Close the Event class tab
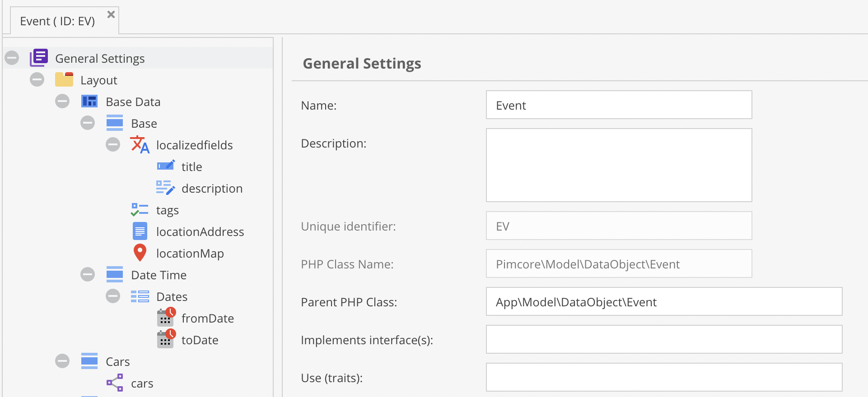The width and height of the screenshot is (868, 397). [x=111, y=14]
